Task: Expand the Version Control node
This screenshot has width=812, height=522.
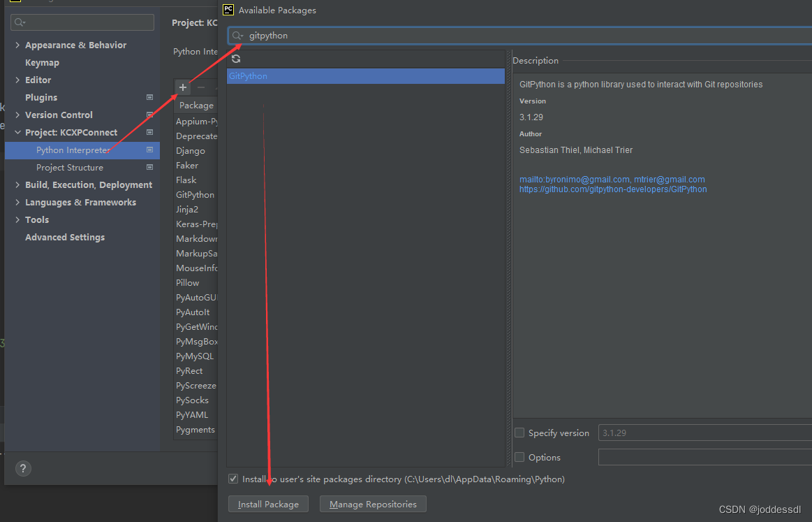Action: point(17,115)
